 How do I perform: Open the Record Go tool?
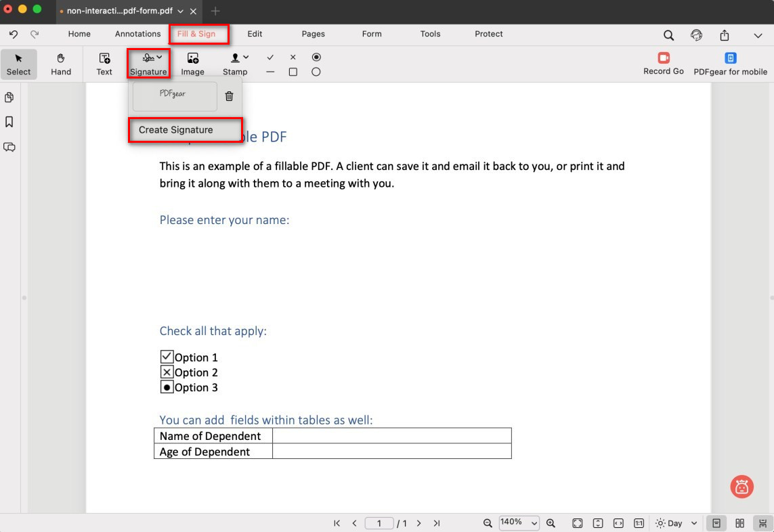663,64
